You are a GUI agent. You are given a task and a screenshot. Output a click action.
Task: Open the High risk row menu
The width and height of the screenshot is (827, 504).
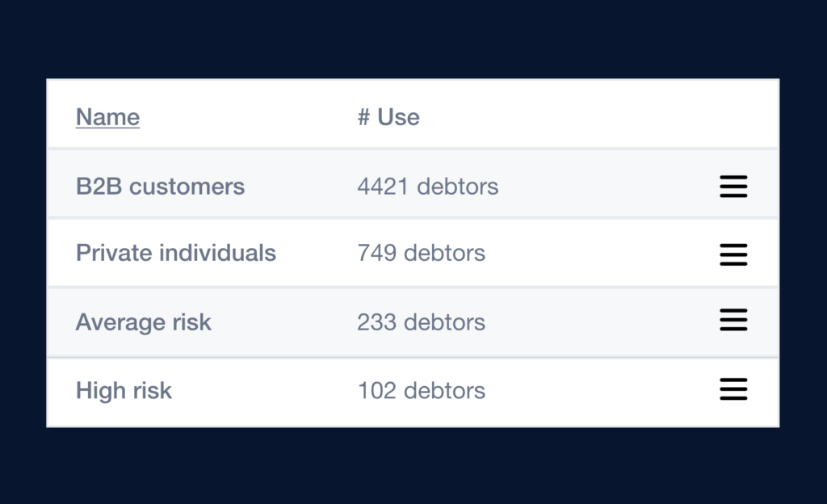point(733,390)
